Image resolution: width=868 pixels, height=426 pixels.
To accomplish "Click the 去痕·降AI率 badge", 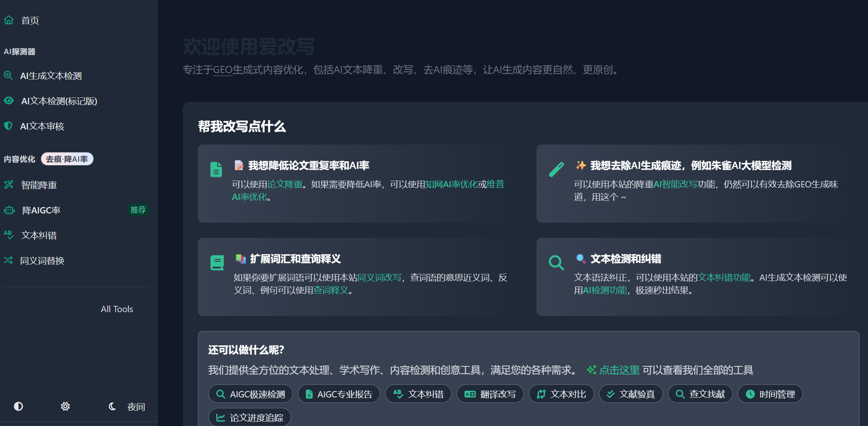I will 67,159.
